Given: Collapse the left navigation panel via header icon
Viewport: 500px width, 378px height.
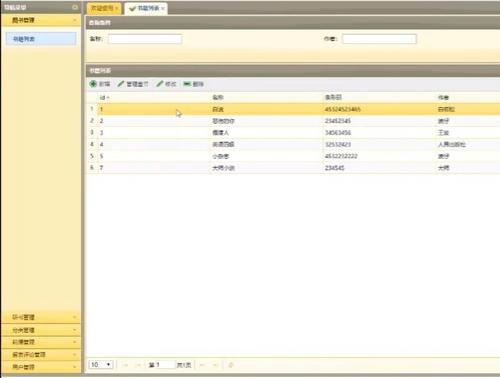Looking at the screenshot, I should point(75,7).
